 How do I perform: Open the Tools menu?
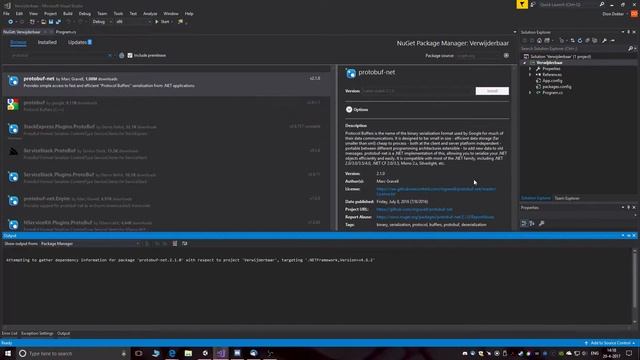click(118, 13)
